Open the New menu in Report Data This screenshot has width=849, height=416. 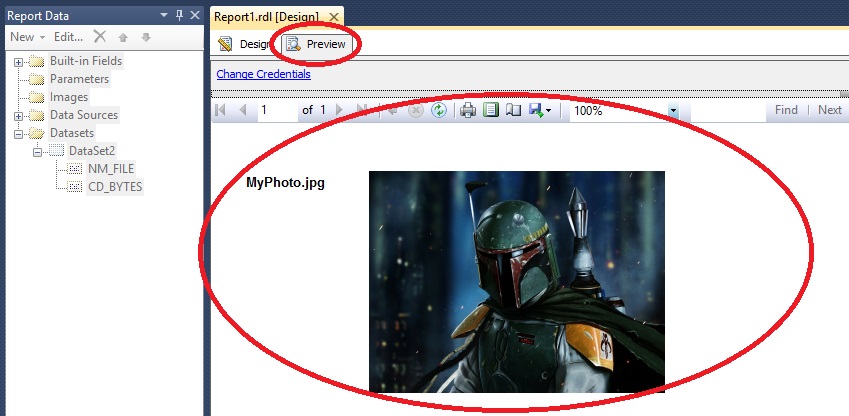click(27, 37)
